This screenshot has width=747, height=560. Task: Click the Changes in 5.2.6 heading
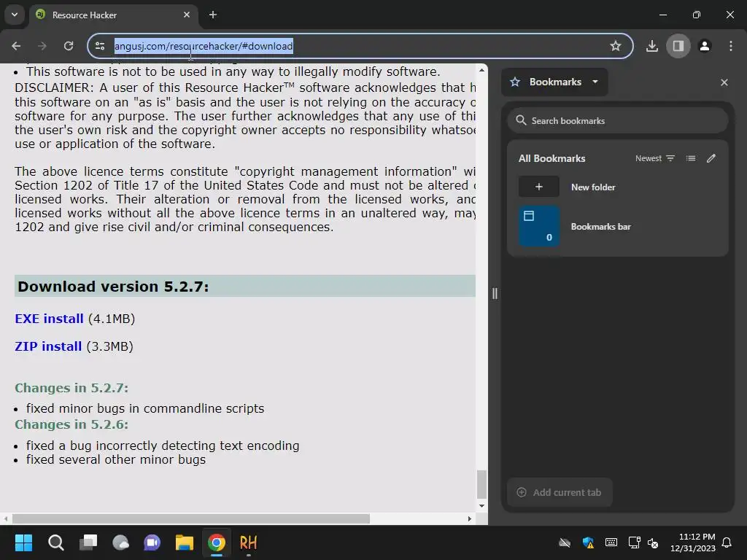[x=71, y=424]
